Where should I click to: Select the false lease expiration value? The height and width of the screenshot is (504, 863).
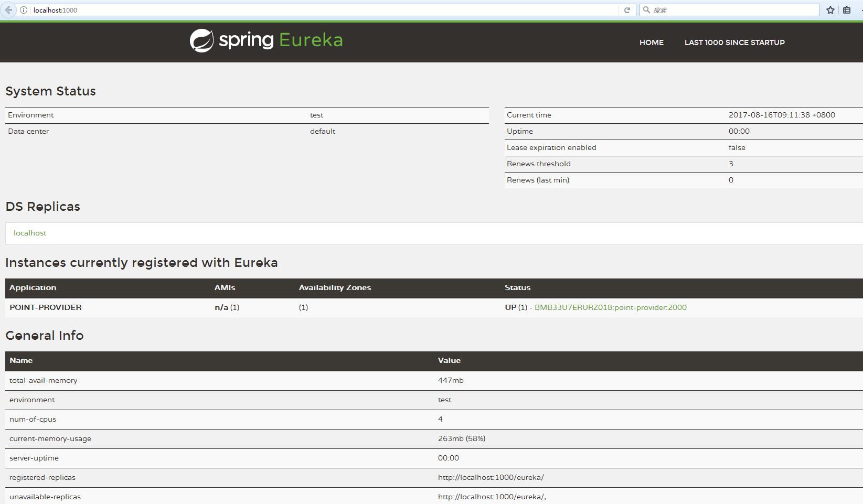(x=737, y=147)
